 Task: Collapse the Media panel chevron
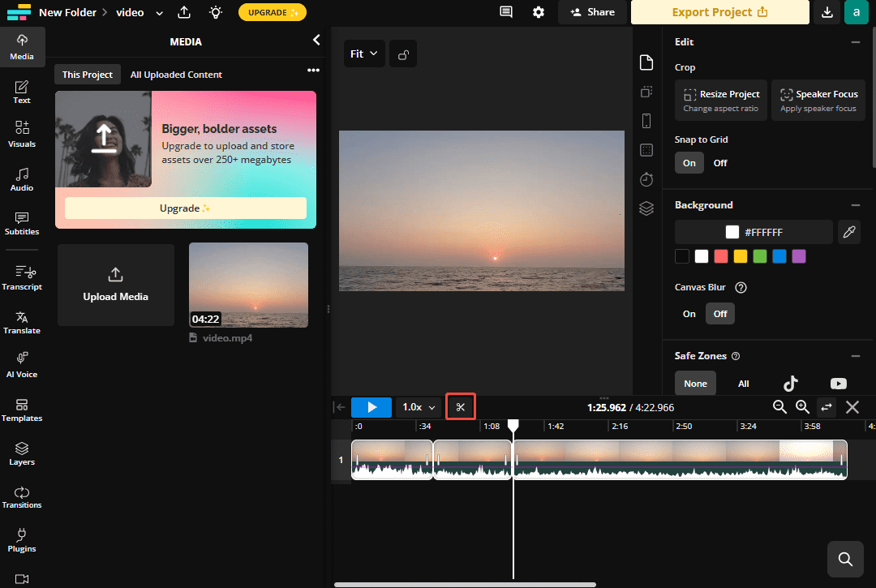(316, 41)
